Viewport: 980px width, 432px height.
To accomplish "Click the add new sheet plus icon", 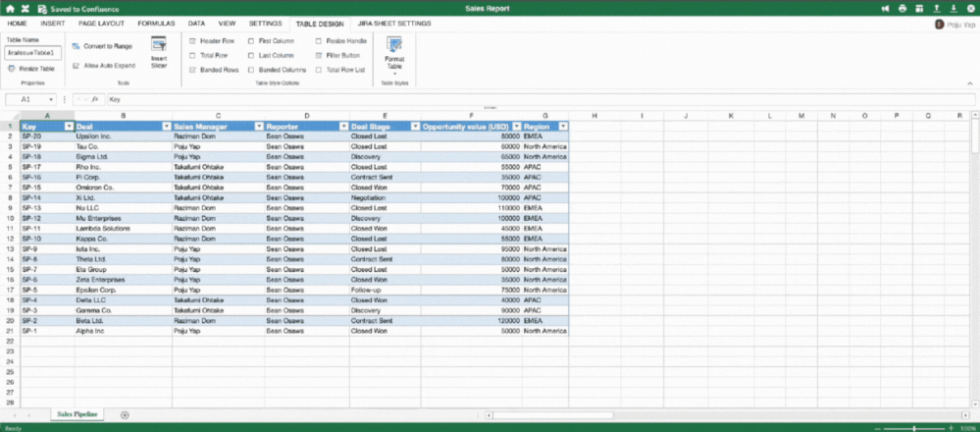I will pos(125,414).
